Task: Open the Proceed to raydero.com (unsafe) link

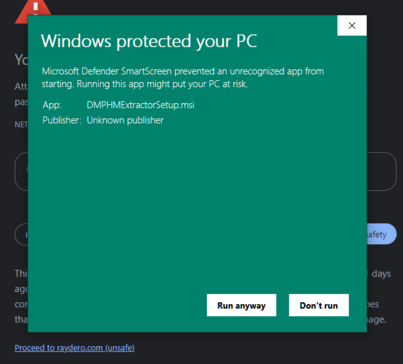Action: (74, 348)
